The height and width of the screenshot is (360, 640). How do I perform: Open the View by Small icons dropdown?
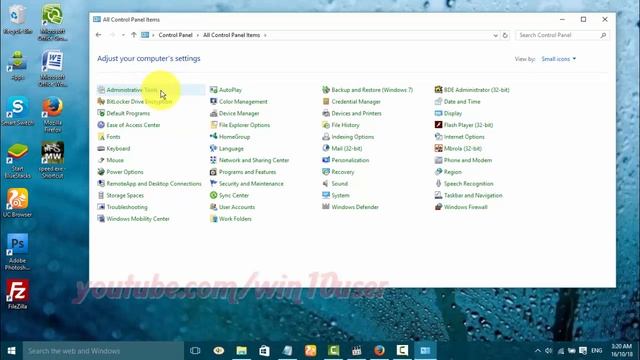pyautogui.click(x=559, y=59)
